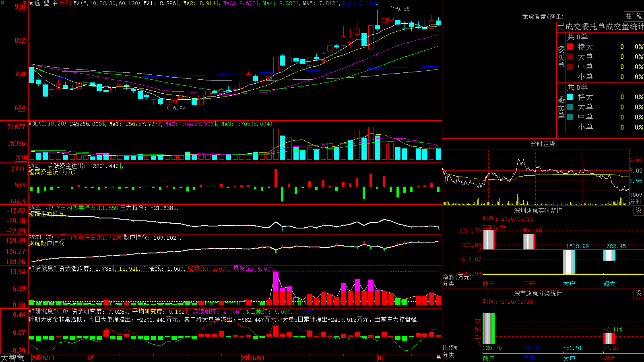644x362 pixels.
Task: Click cyan 超大 label in 深圳超赢实时监控
Action: click(609, 284)
